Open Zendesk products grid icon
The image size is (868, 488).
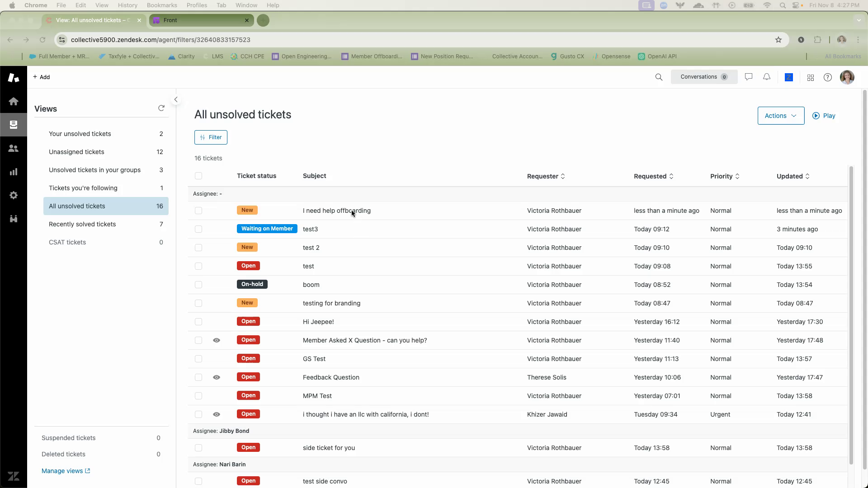[811, 78]
